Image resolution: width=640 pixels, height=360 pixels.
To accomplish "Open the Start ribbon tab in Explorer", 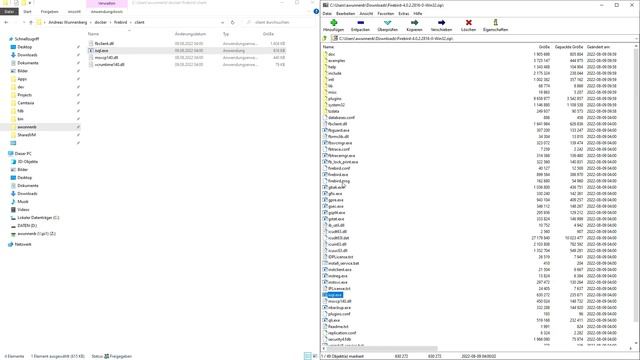I will point(27,11).
